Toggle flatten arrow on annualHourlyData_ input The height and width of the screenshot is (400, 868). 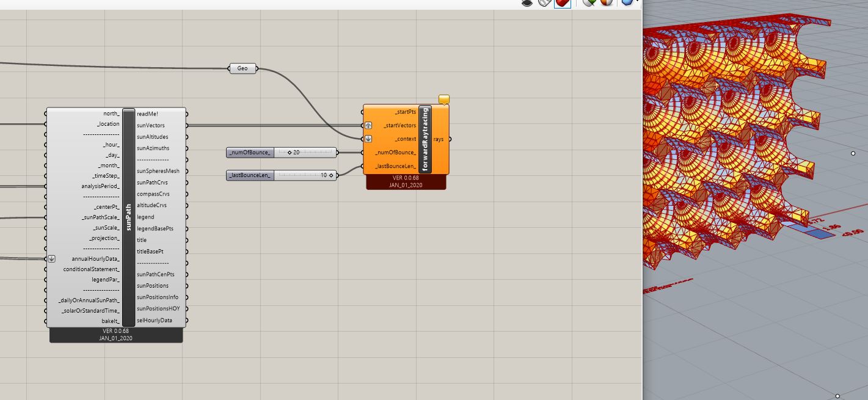51,258
